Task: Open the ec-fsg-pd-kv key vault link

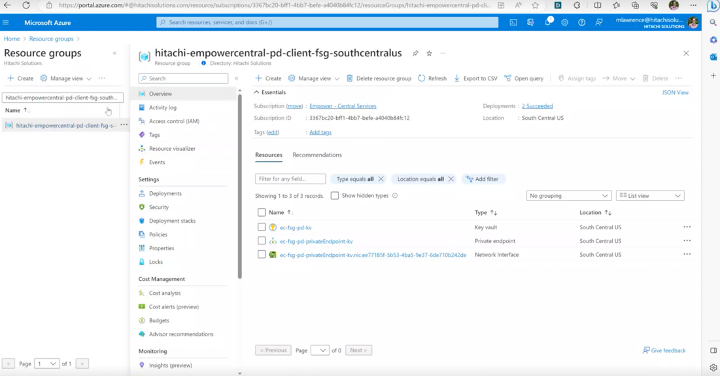Action: [295, 227]
